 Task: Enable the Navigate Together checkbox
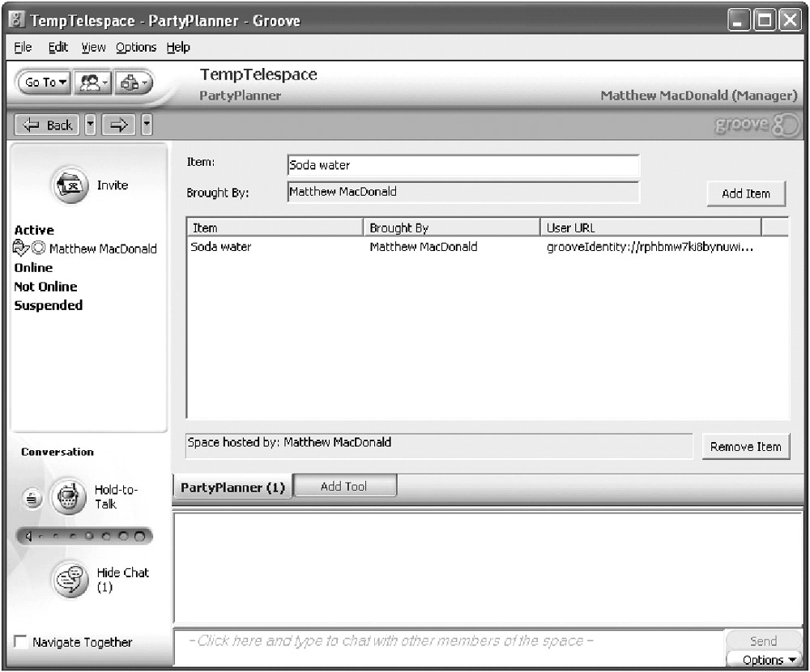[x=22, y=642]
